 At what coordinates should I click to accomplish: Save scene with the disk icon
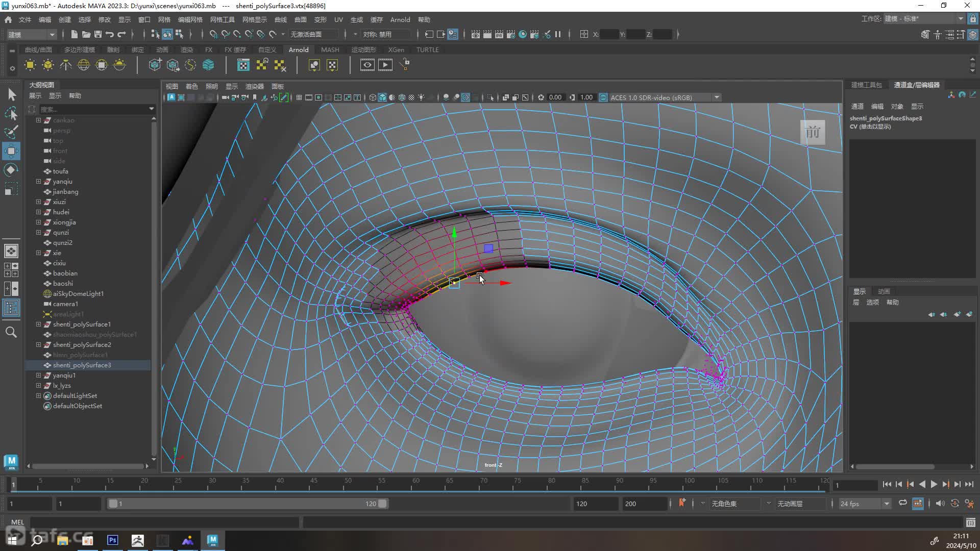pos(98,34)
